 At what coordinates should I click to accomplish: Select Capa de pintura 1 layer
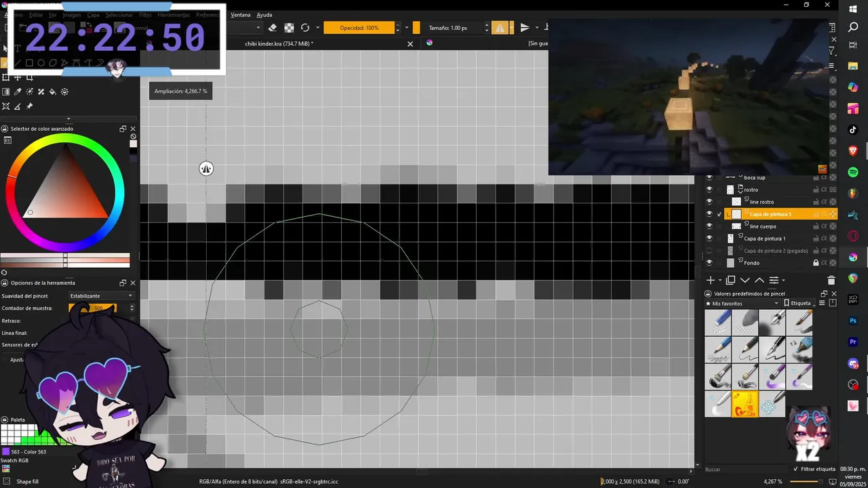click(765, 239)
